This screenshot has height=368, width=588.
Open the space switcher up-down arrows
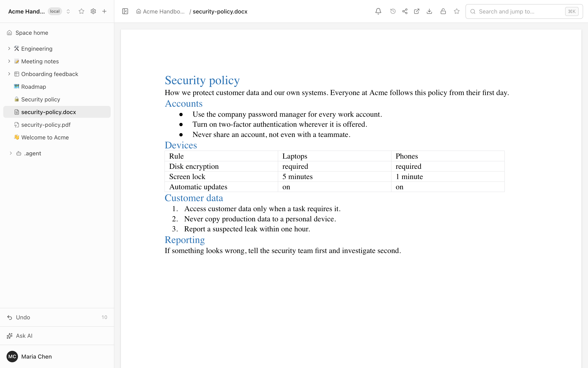click(68, 11)
